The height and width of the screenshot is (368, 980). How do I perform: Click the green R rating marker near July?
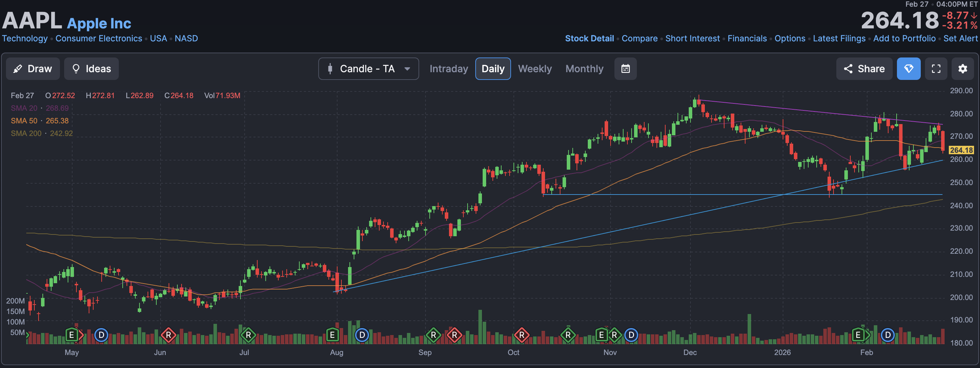[x=248, y=335]
